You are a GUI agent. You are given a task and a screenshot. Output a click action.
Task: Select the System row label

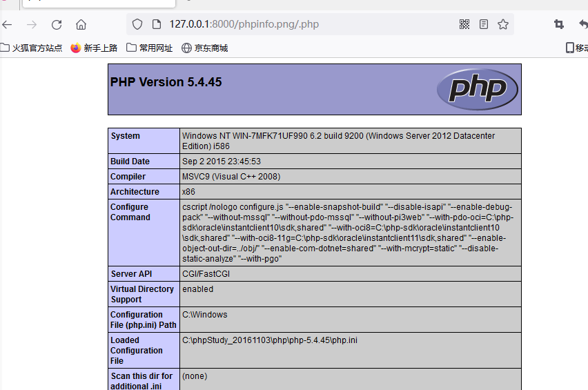pyautogui.click(x=125, y=136)
